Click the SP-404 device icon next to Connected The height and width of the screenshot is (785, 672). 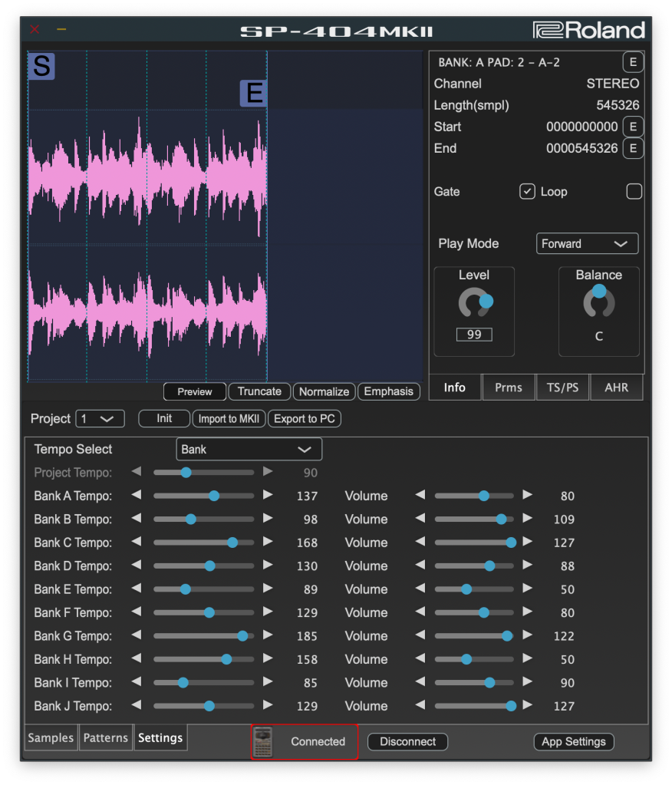point(262,742)
